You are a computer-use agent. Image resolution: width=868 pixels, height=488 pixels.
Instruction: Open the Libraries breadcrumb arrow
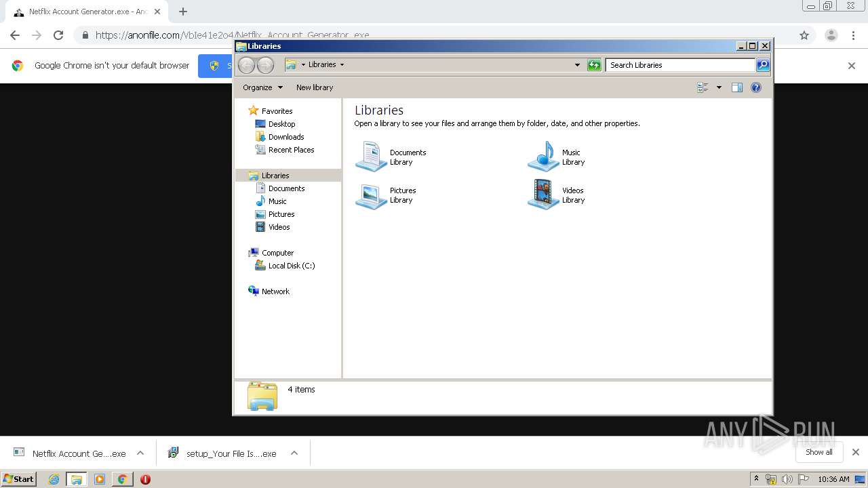[342, 65]
